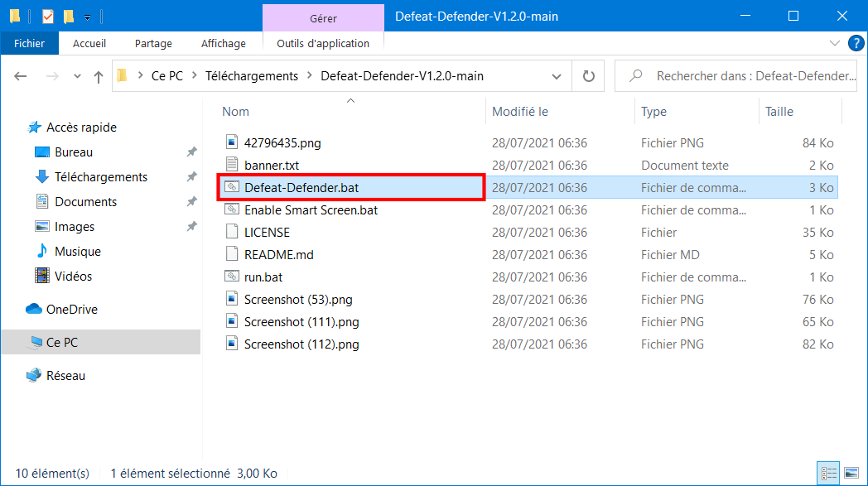Image resolution: width=868 pixels, height=486 pixels.
Task: Select the Gérer contextual tab
Action: click(323, 18)
